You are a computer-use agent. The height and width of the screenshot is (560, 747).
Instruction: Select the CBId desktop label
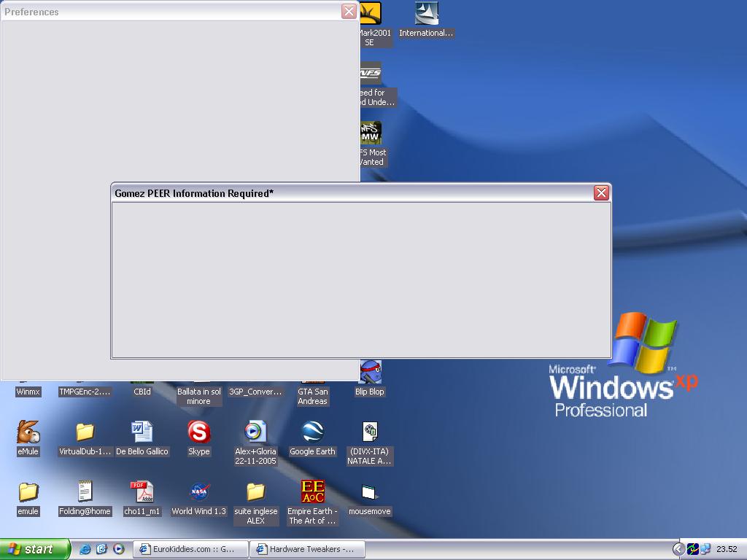[142, 392]
